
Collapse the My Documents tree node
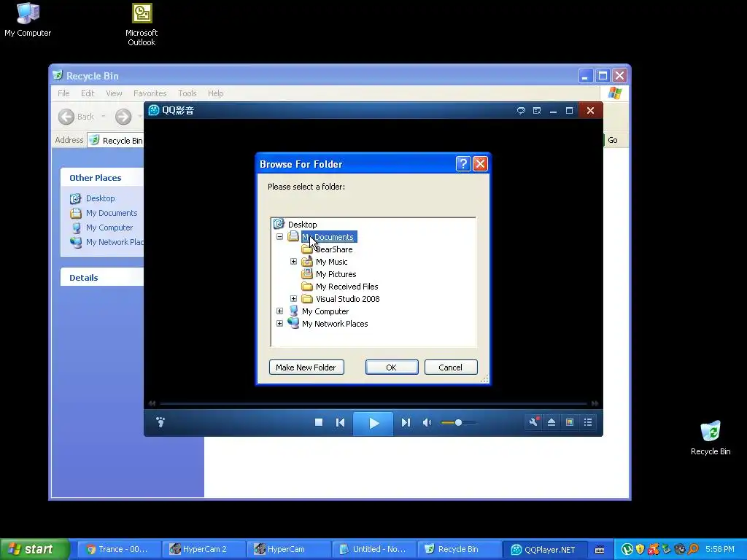pyautogui.click(x=279, y=237)
